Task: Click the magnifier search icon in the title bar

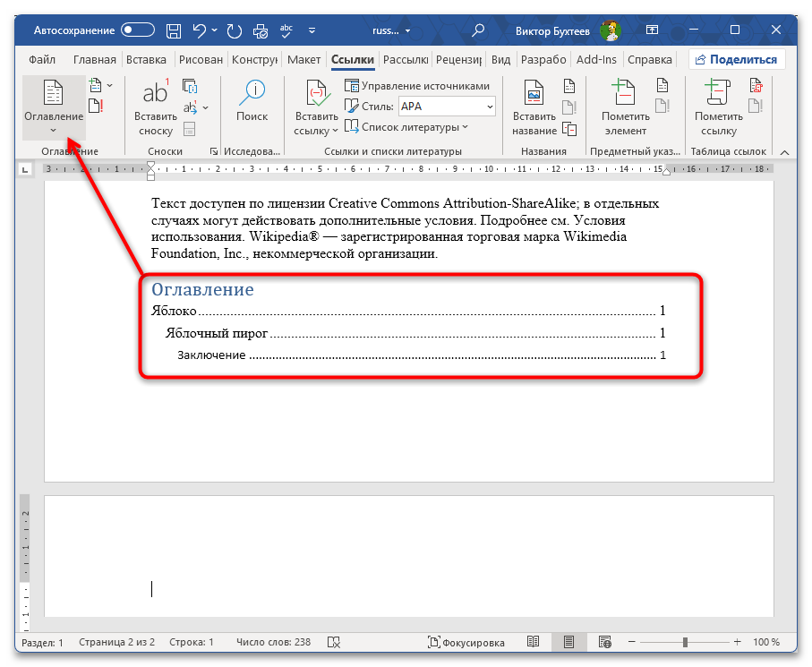Action: tap(478, 30)
